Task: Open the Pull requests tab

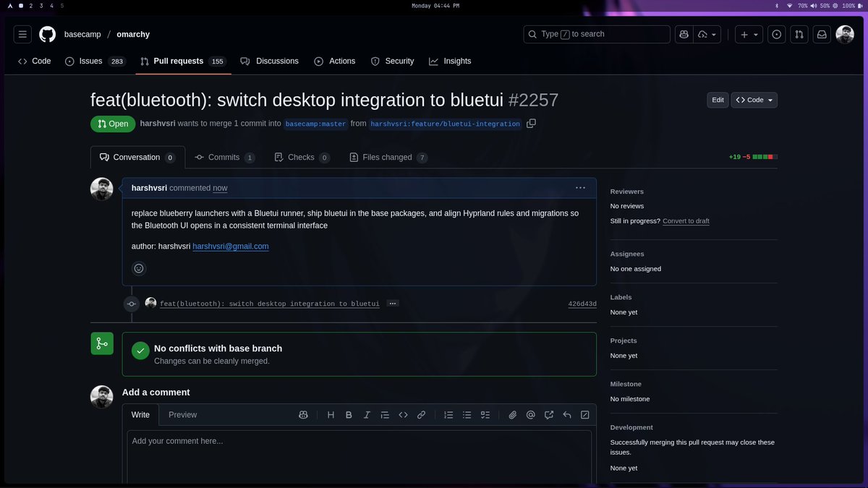Action: (183, 61)
